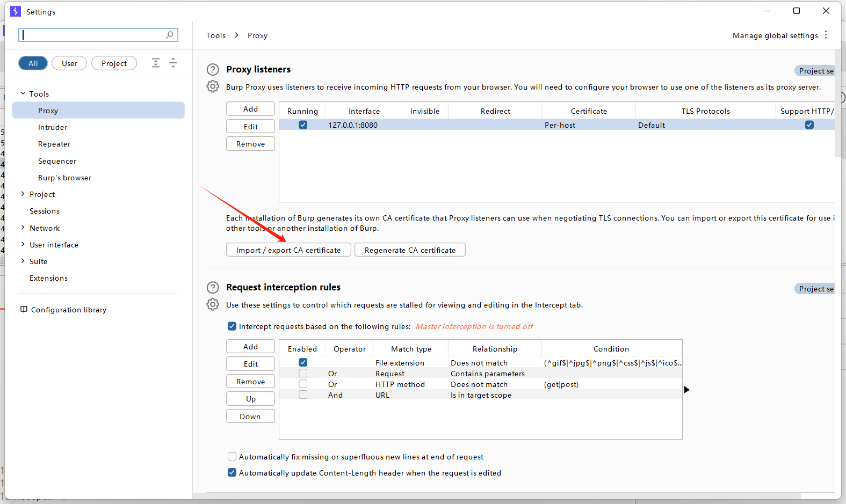846x504 pixels.
Task: Click Import / export CA certificate
Action: (288, 250)
